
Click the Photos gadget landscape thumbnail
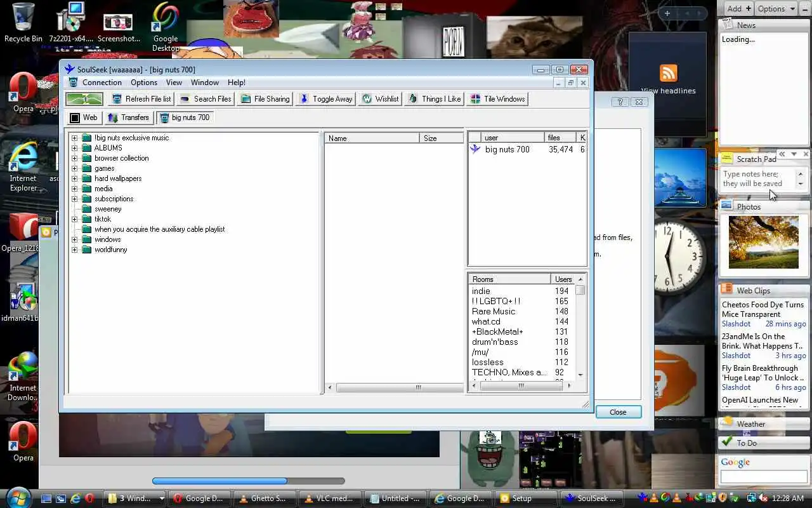[764, 242]
